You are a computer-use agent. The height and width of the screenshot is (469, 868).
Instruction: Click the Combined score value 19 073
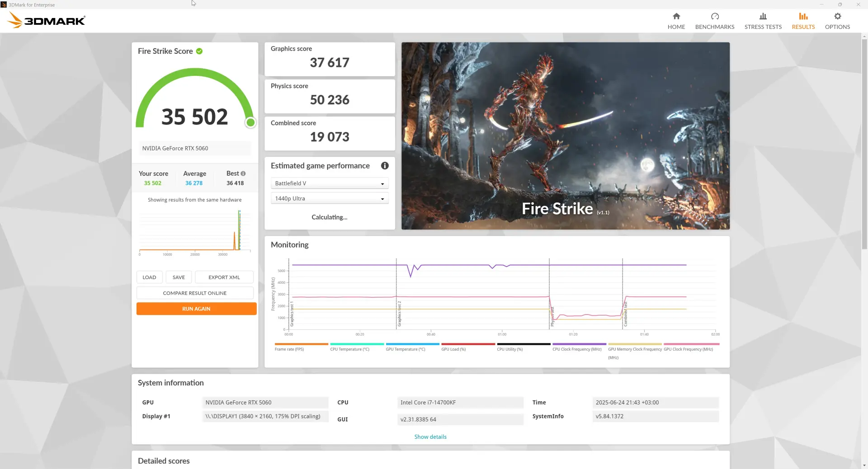pos(330,137)
